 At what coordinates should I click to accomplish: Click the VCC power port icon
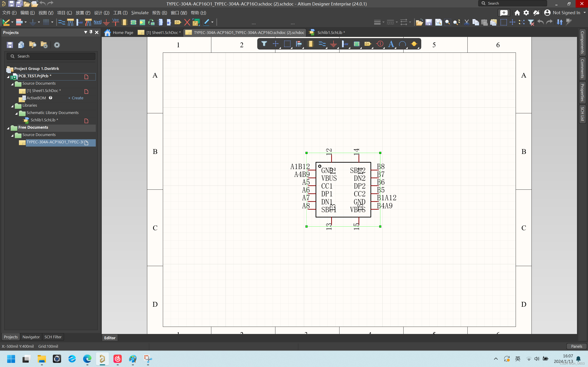point(115,22)
